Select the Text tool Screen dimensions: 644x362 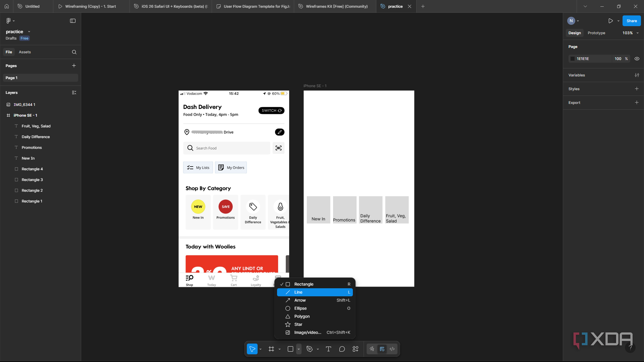(x=328, y=349)
